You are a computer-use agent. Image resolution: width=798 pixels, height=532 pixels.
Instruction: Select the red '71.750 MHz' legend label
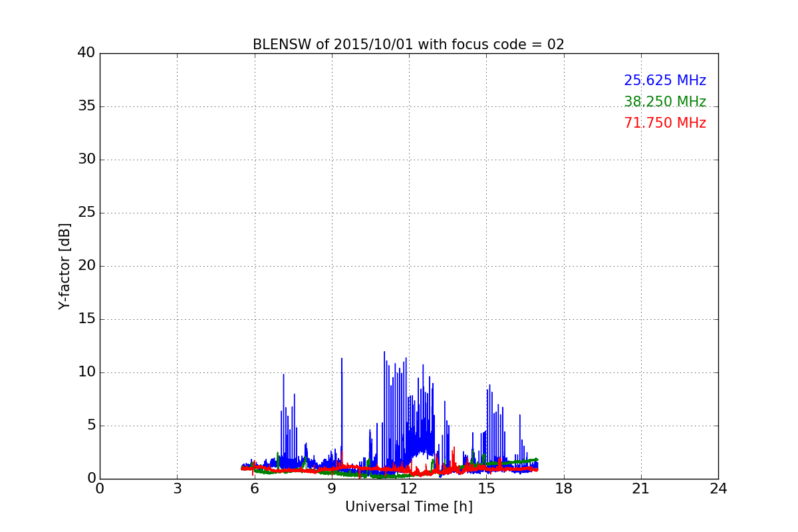coord(665,123)
